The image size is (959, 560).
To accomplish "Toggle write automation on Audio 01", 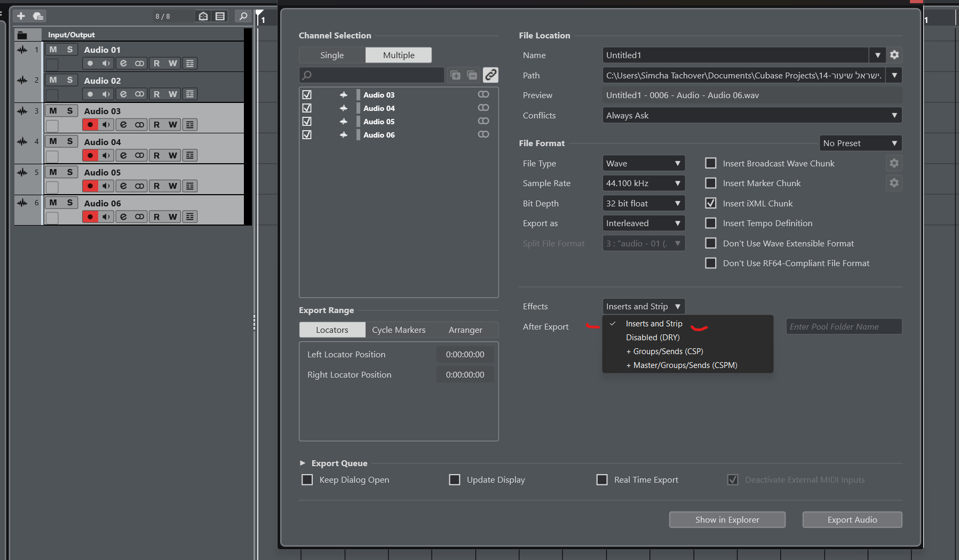I will (173, 63).
